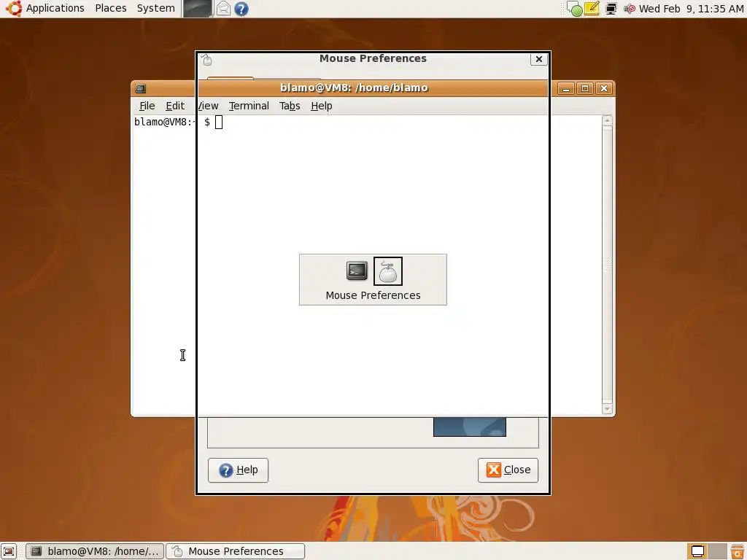Image resolution: width=747 pixels, height=560 pixels.
Task: Open the terminal Edit menu
Action: coord(175,106)
